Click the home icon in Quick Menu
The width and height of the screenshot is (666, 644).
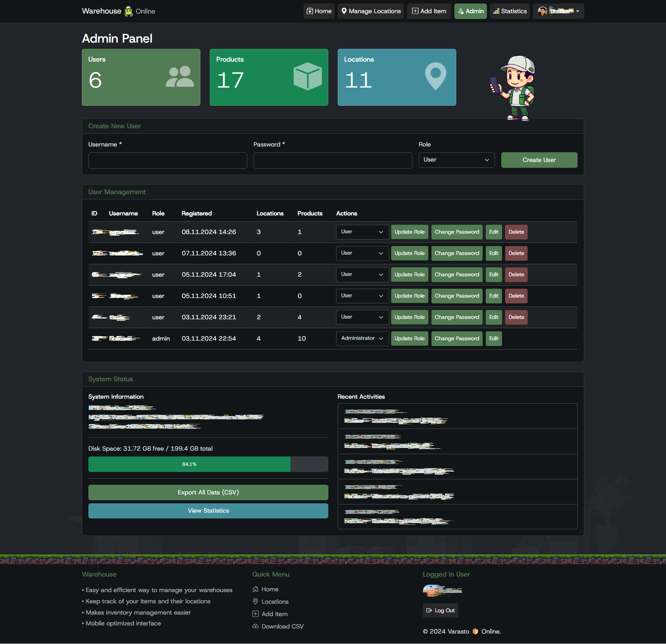[255, 589]
